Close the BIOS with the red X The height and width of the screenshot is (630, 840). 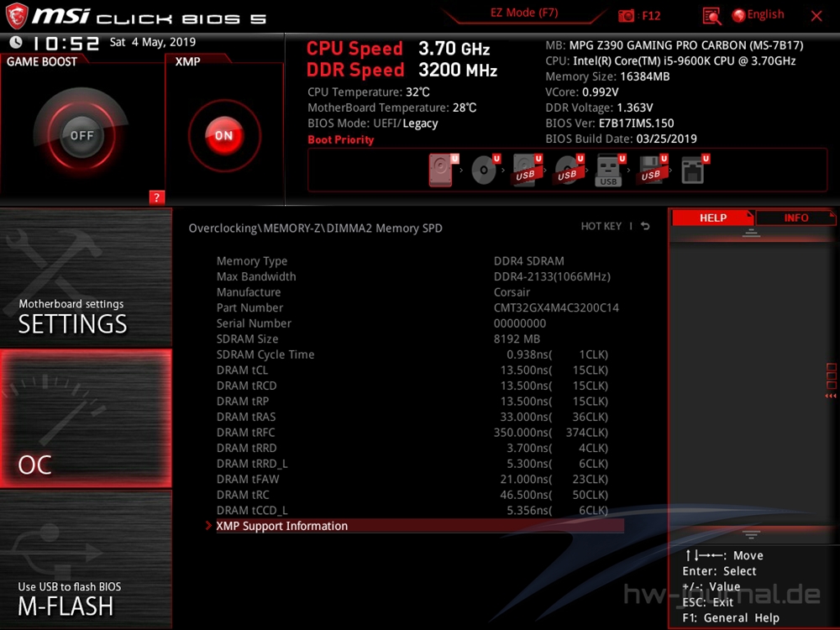(816, 16)
